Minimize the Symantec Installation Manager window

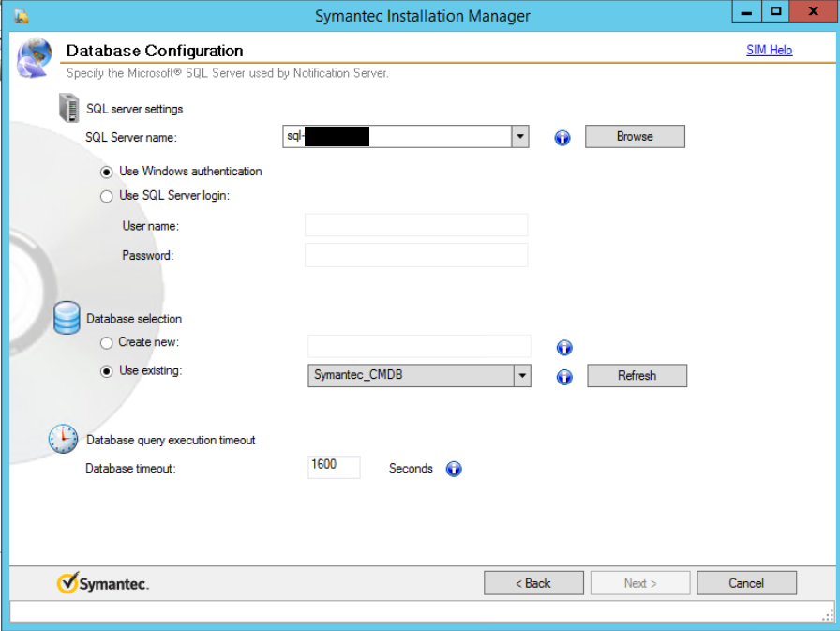[x=746, y=11]
